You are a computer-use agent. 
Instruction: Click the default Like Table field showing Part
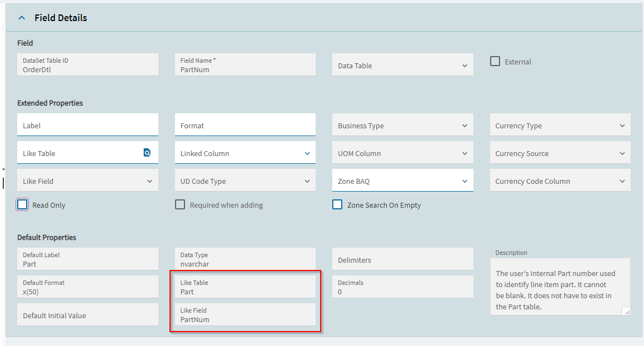(245, 287)
